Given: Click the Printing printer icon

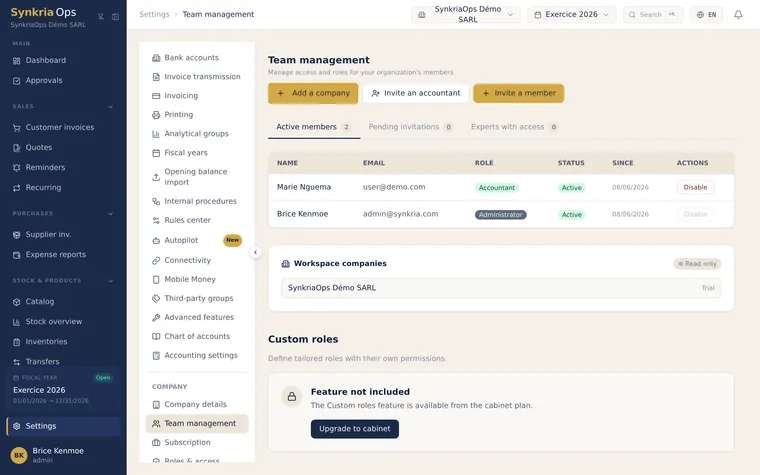Looking at the screenshot, I should click(156, 115).
